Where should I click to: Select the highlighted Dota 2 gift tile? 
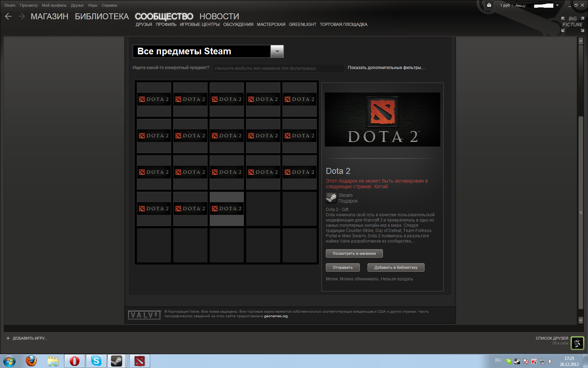(x=227, y=209)
